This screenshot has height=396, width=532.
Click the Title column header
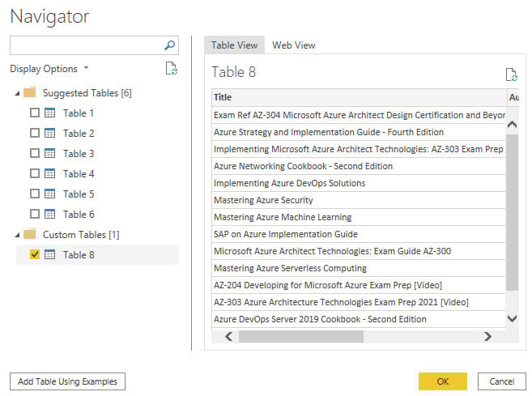click(x=359, y=97)
